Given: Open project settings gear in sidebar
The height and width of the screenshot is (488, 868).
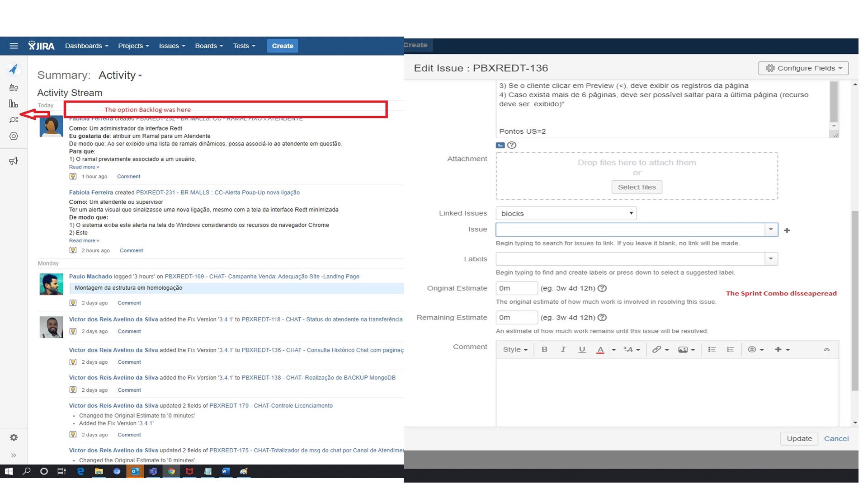Looking at the screenshot, I should coord(14,437).
